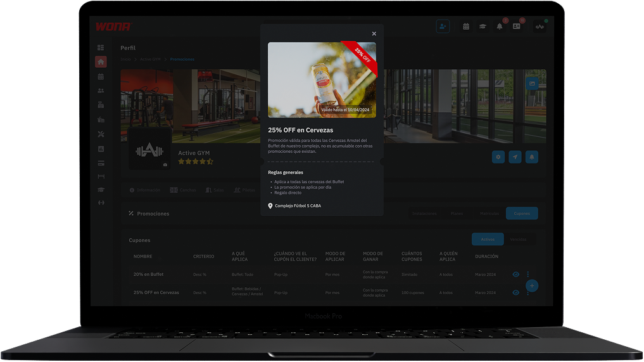Open the ID card icon in top bar
This screenshot has width=644, height=362.
(516, 27)
